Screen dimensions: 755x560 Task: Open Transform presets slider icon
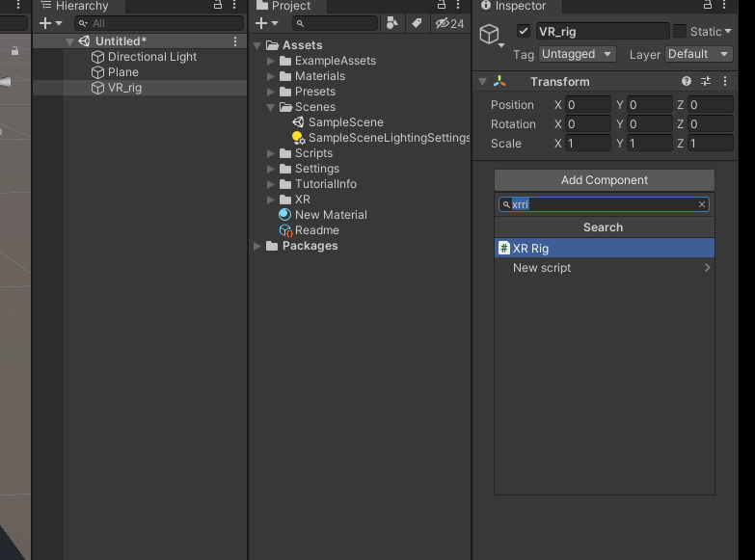click(706, 81)
